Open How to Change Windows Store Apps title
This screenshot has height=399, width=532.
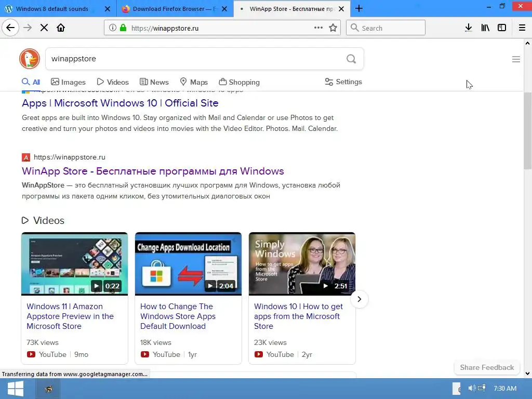coord(178,316)
